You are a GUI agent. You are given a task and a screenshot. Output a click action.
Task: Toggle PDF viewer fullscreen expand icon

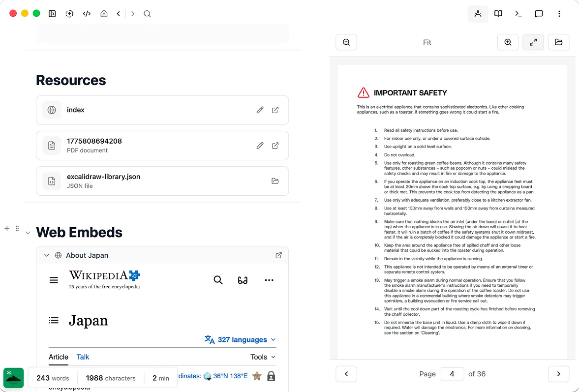tap(533, 42)
